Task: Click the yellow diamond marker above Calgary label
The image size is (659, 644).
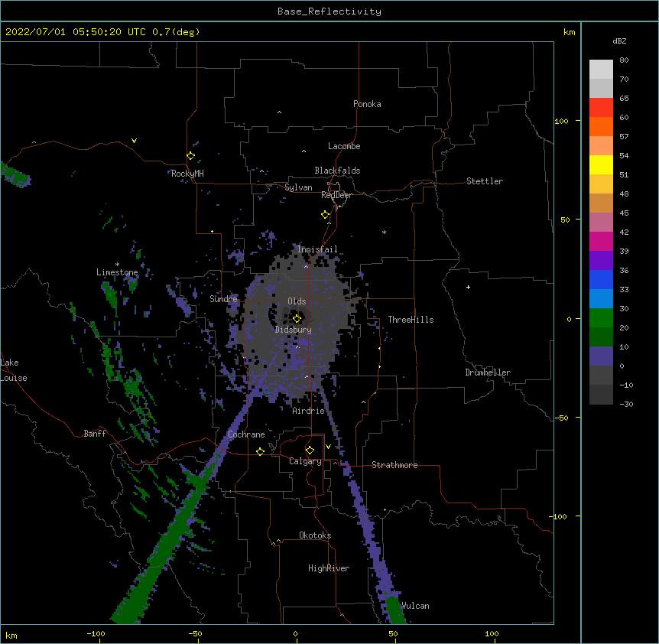Action: click(310, 450)
